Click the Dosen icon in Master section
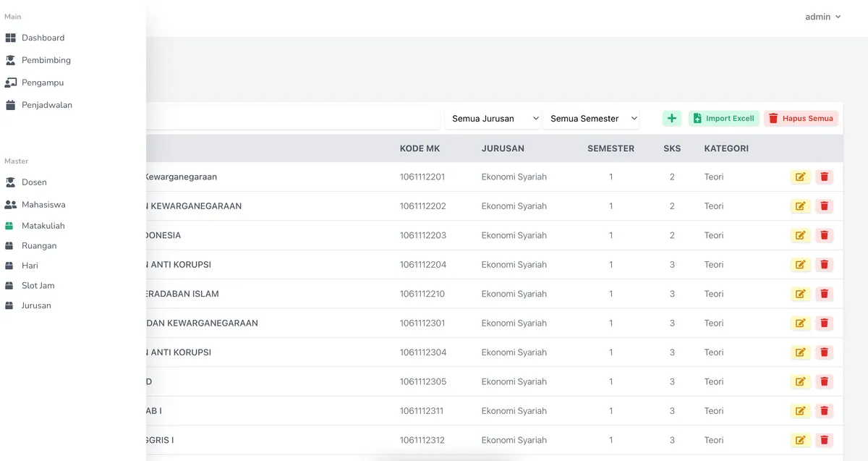The width and height of the screenshot is (868, 461). coord(10,182)
